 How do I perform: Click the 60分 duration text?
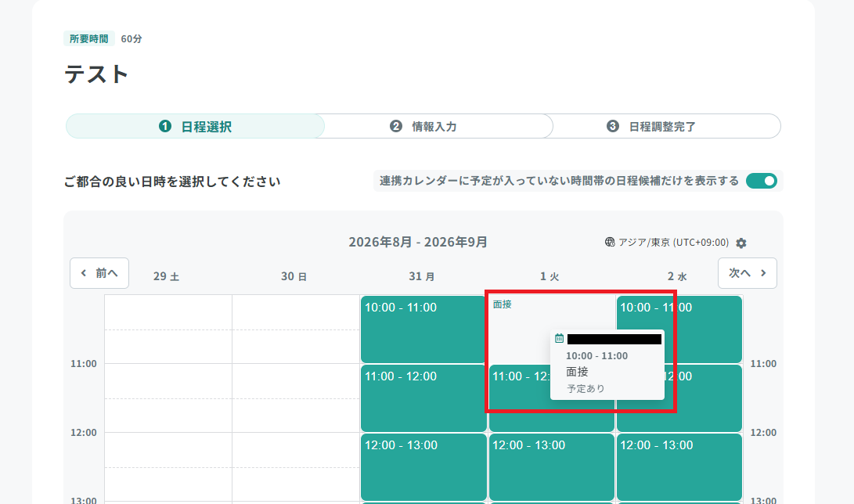(x=132, y=38)
